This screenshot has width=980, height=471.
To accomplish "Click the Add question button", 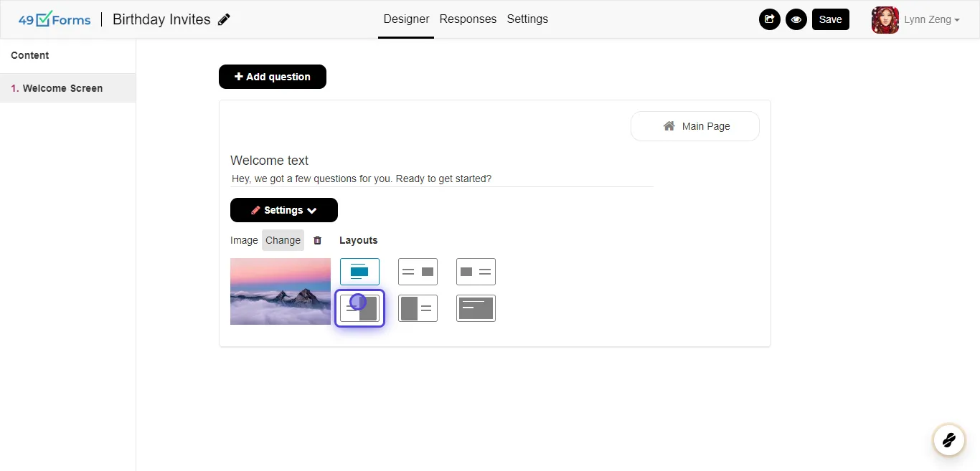I will pyautogui.click(x=273, y=77).
